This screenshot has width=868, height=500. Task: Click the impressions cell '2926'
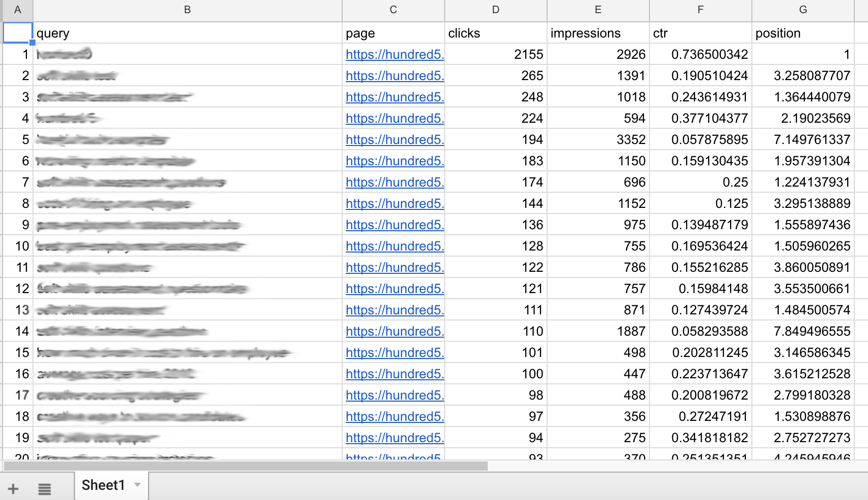point(598,54)
